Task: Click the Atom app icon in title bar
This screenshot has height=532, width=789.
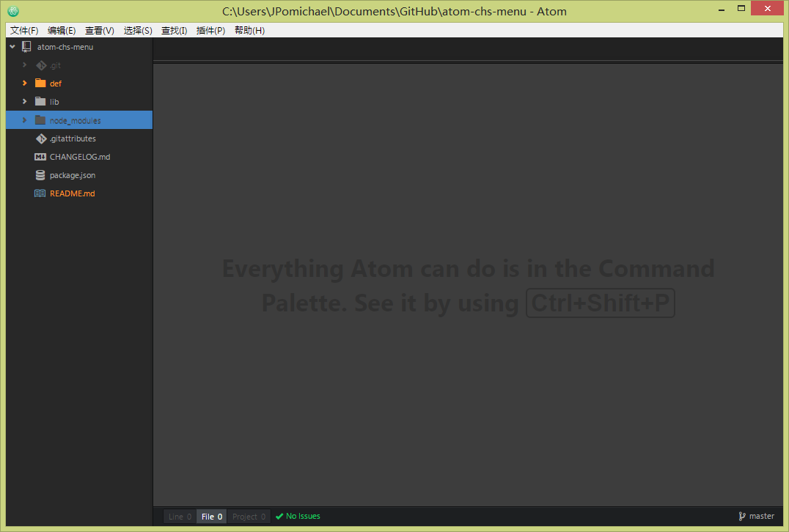Action: [13, 11]
